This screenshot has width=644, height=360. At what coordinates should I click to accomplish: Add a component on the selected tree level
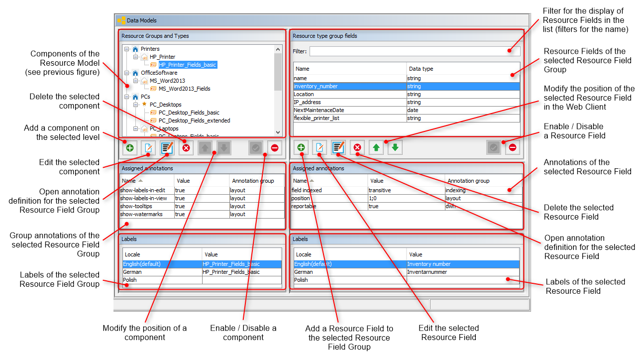(130, 147)
